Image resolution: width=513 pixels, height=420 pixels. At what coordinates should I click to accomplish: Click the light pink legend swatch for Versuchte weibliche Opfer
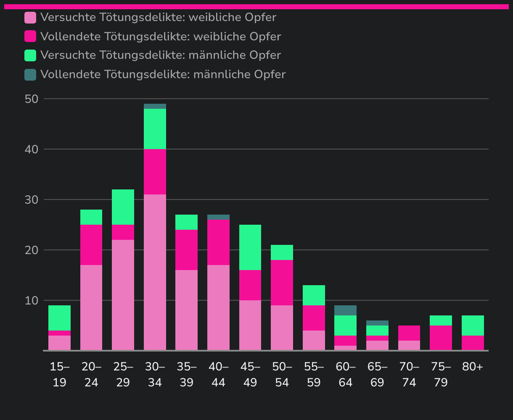(x=30, y=18)
